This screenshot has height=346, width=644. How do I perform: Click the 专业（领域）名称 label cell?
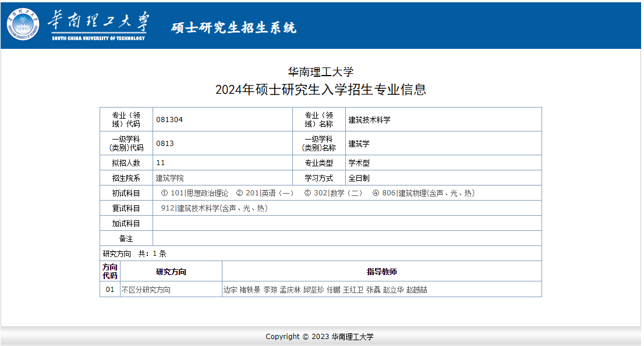[319, 119]
